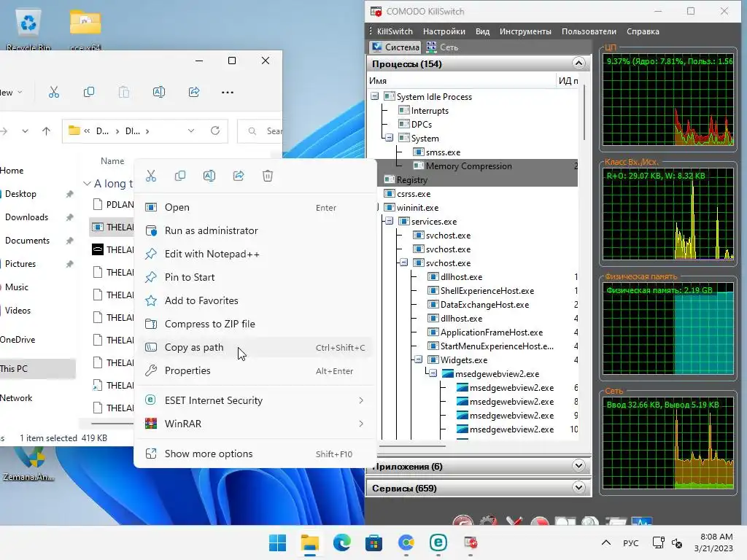Open Chrome from the taskbar
747x560 pixels.
(x=406, y=542)
